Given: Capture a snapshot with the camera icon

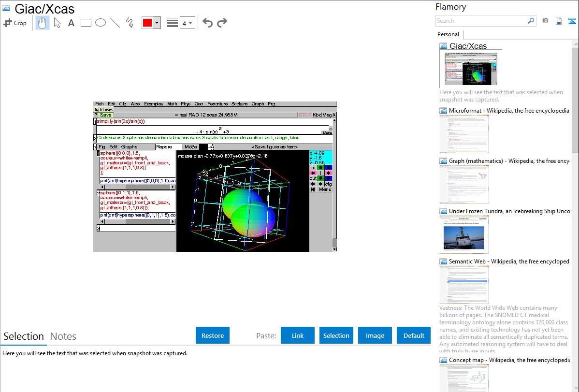Looking at the screenshot, I should point(545,21).
